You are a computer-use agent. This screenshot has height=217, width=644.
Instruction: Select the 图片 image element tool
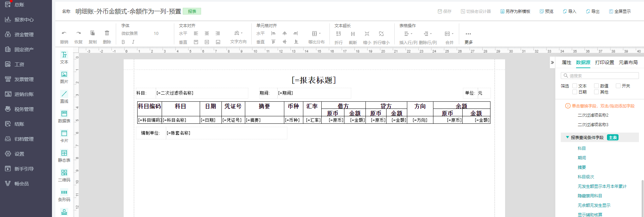[64, 77]
